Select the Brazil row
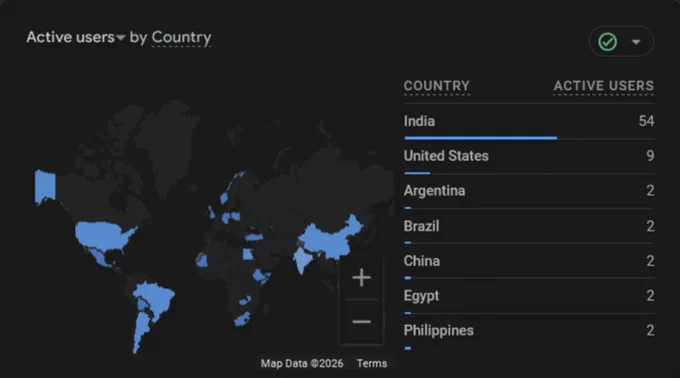680x378 pixels. pos(529,226)
